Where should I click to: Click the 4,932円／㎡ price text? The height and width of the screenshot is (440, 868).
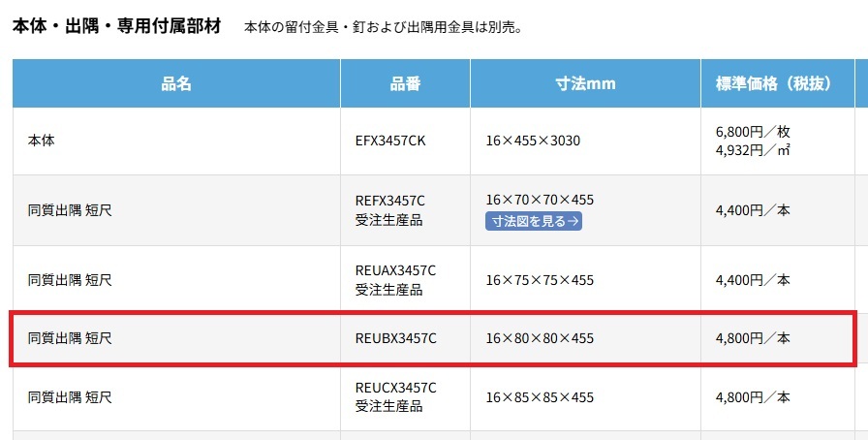coord(751,150)
